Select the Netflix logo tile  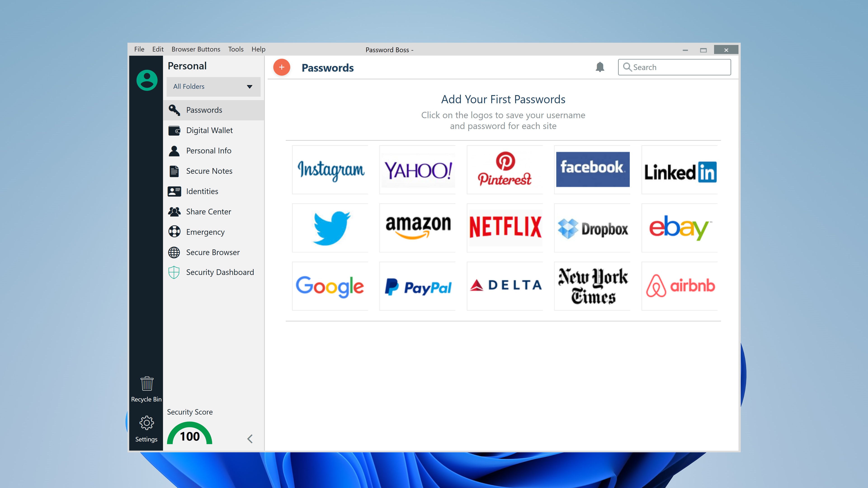coord(505,228)
